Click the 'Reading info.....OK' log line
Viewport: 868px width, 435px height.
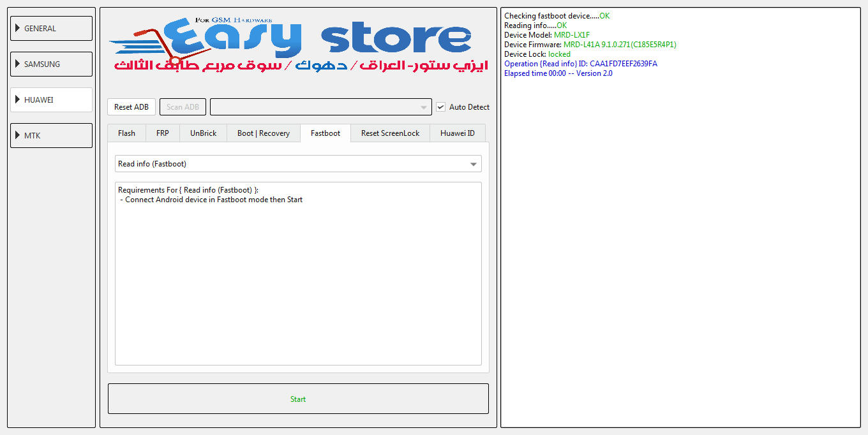(535, 26)
